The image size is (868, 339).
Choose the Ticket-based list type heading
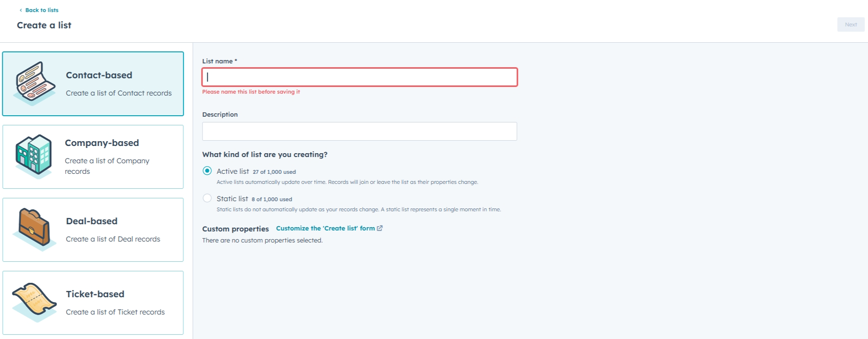[95, 294]
